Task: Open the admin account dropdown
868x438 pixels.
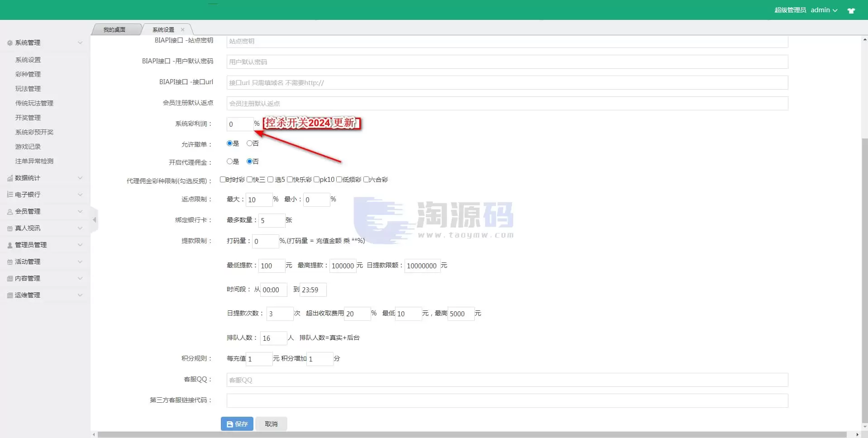Action: pos(824,10)
